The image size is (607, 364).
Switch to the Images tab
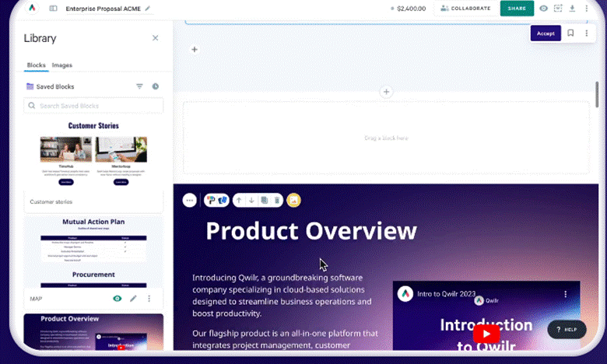tap(62, 65)
